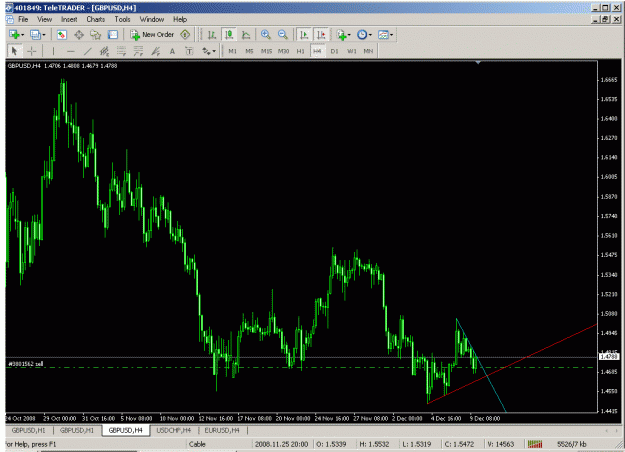This screenshot has height=452, width=625.
Task: Select the Horizontal Line tool
Action: [71, 51]
